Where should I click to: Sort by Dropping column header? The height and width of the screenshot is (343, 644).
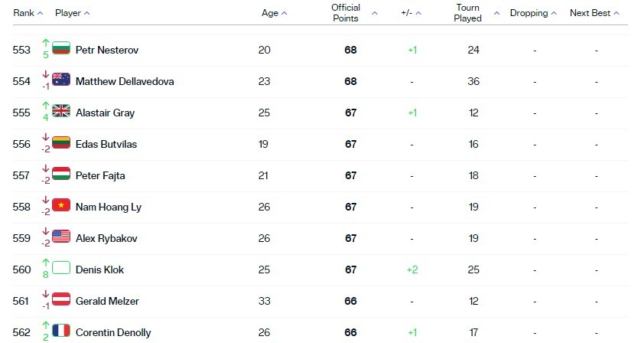tap(533, 13)
